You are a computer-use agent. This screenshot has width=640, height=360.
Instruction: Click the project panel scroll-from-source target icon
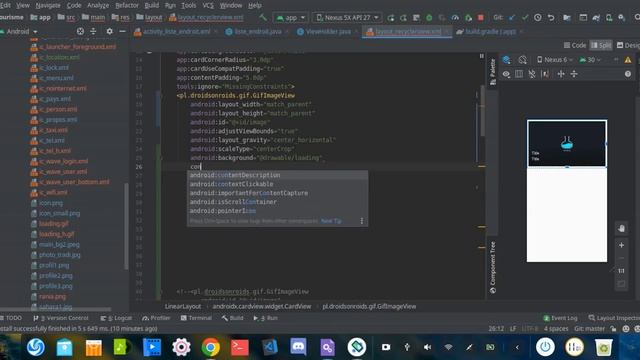coord(80,31)
